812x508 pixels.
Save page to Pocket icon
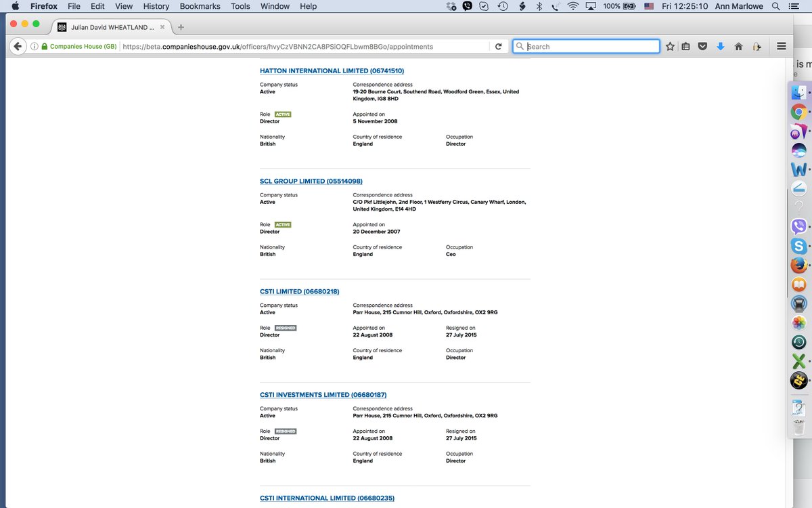point(703,47)
